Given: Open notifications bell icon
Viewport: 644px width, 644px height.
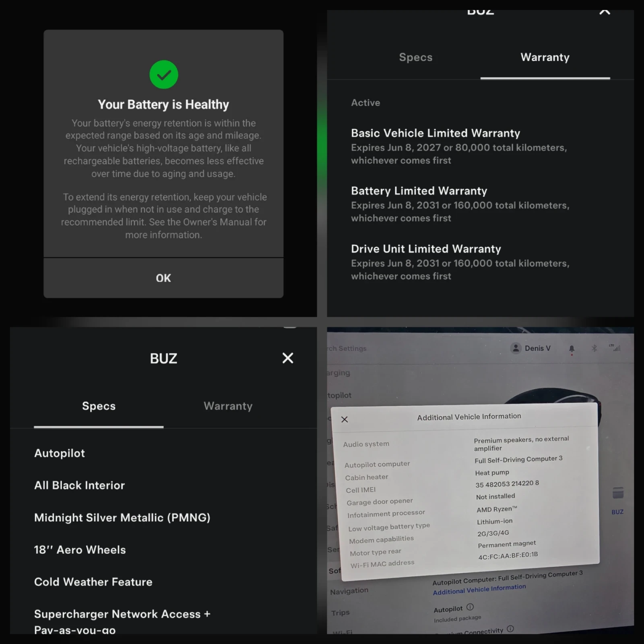Looking at the screenshot, I should click(572, 349).
